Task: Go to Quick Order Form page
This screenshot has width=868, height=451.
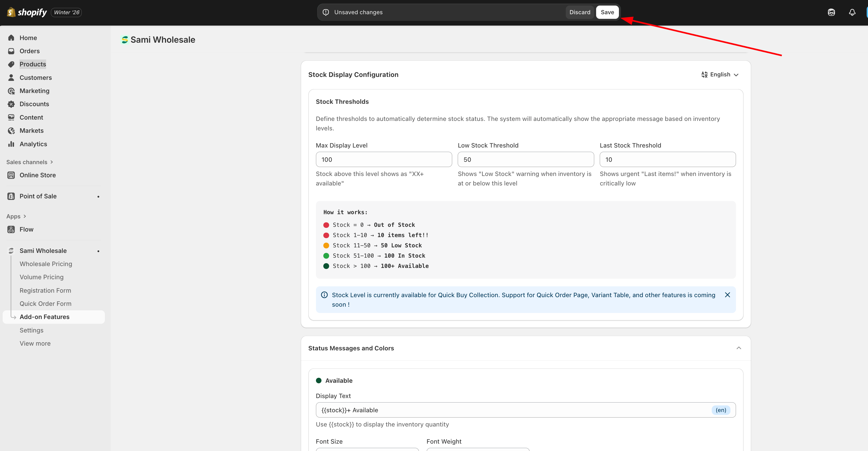Action: click(46, 303)
